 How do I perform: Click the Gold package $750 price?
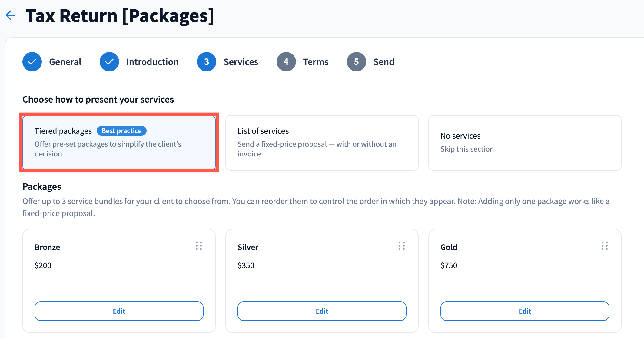tap(449, 265)
